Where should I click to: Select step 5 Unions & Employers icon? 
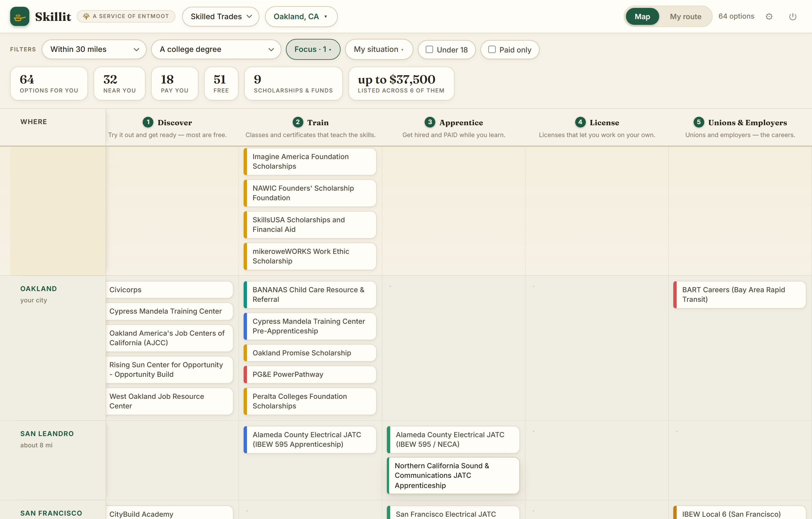[698, 122]
